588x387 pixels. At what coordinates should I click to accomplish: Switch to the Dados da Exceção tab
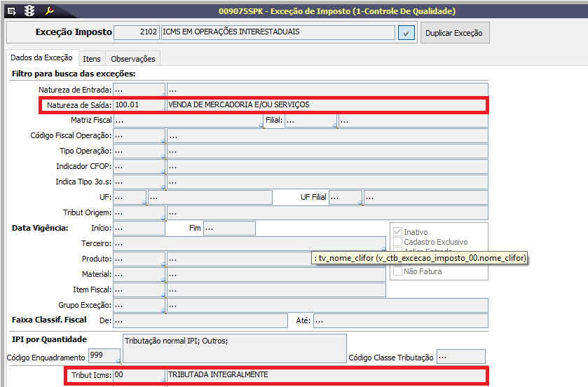point(41,57)
